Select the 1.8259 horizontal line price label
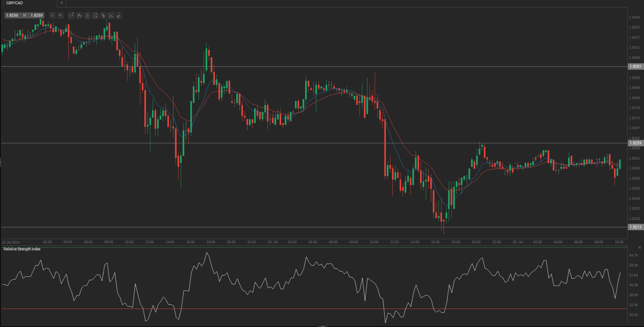This screenshot has width=644, height=327. [635, 143]
